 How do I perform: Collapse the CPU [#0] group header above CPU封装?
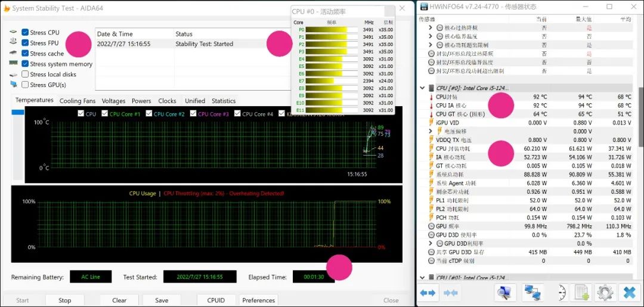422,88
